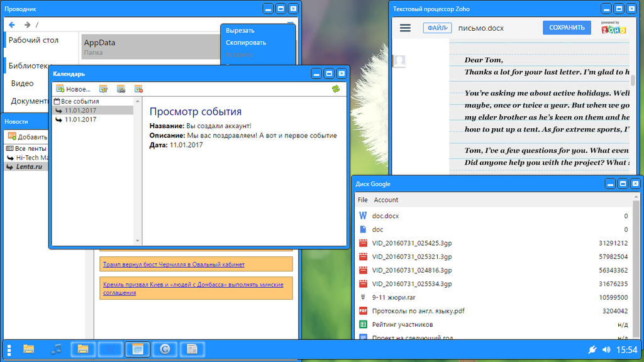Click the письмо.docx document title
The image size is (644, 362).
481,28
